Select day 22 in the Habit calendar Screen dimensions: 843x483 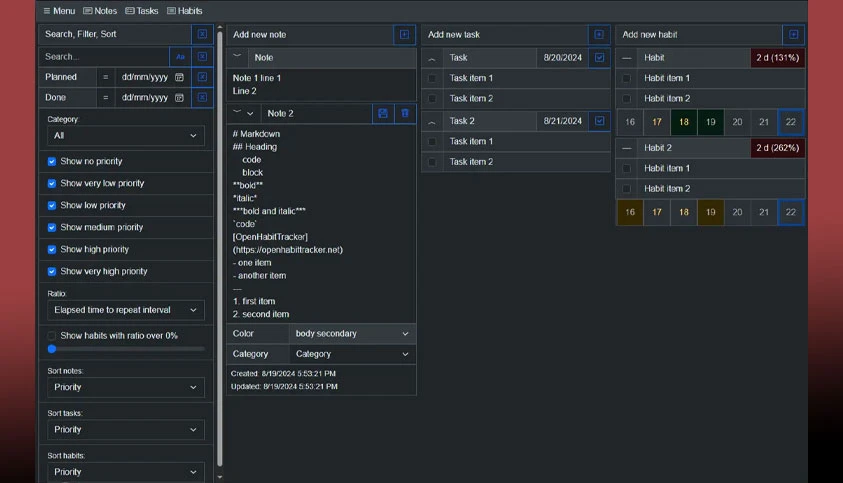click(791, 122)
